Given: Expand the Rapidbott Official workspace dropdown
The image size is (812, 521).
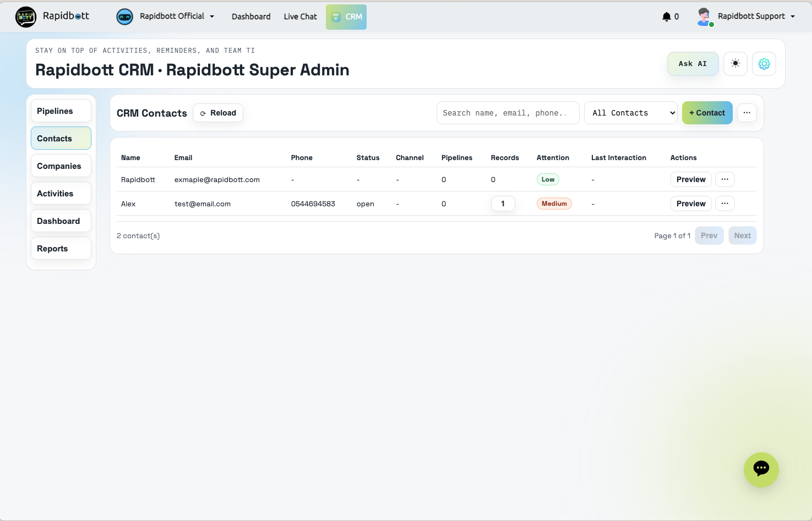Looking at the screenshot, I should [212, 17].
